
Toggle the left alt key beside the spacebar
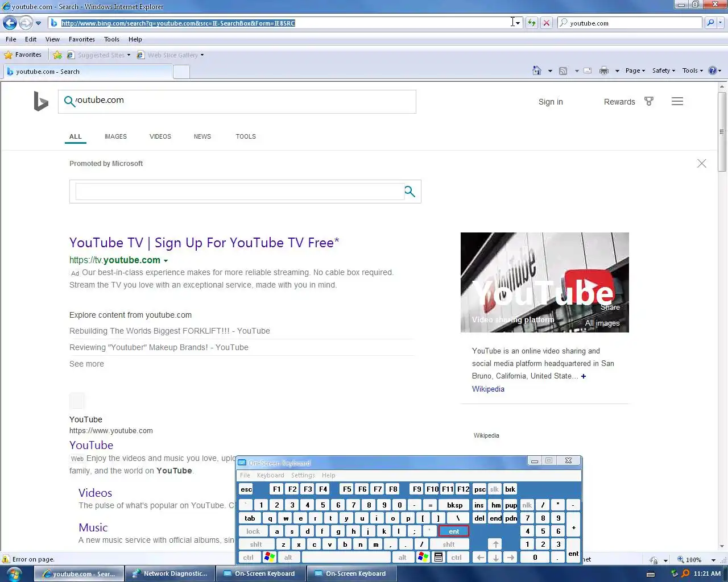coord(288,558)
